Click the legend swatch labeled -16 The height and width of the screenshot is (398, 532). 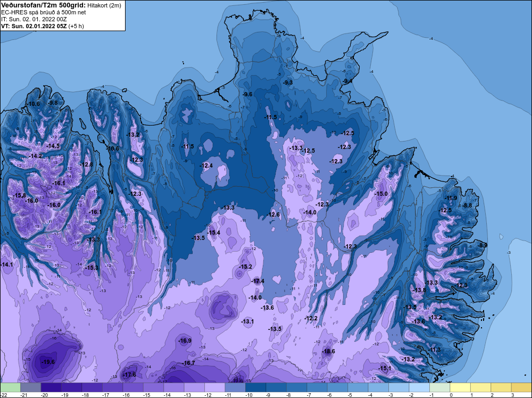pos(133,387)
